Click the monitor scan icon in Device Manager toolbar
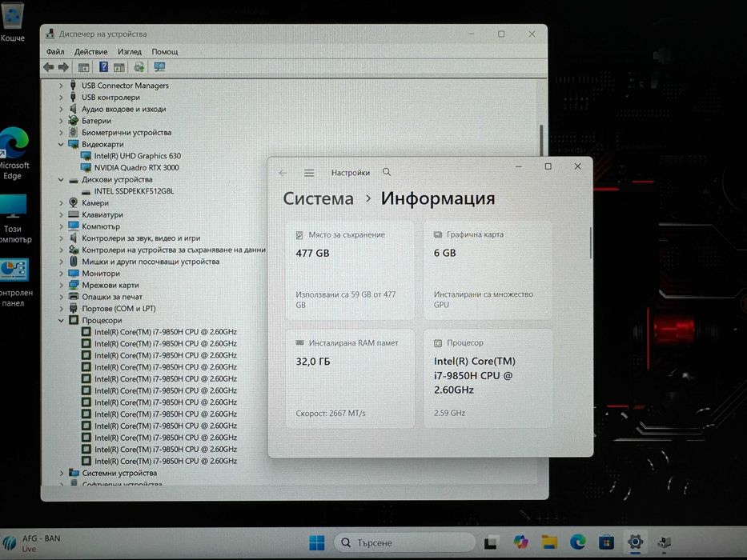This screenshot has height=560, width=747. [159, 67]
